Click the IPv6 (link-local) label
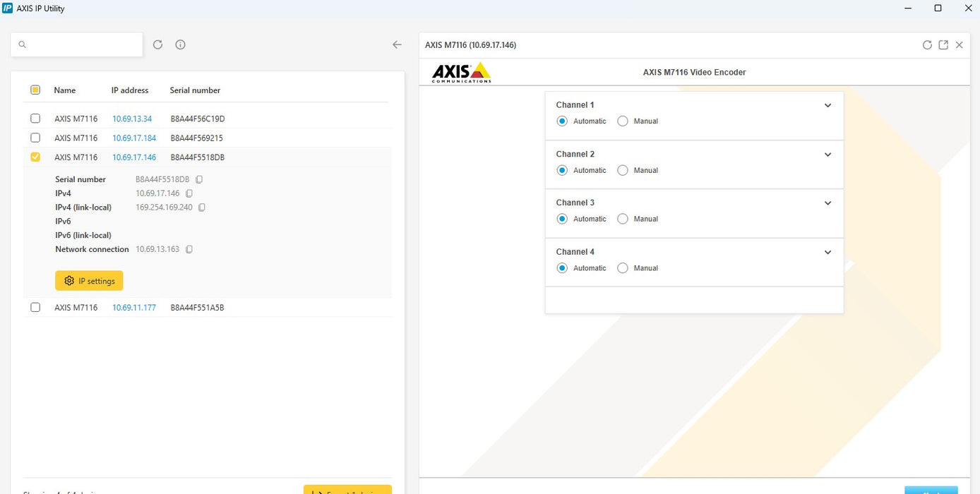 (83, 235)
